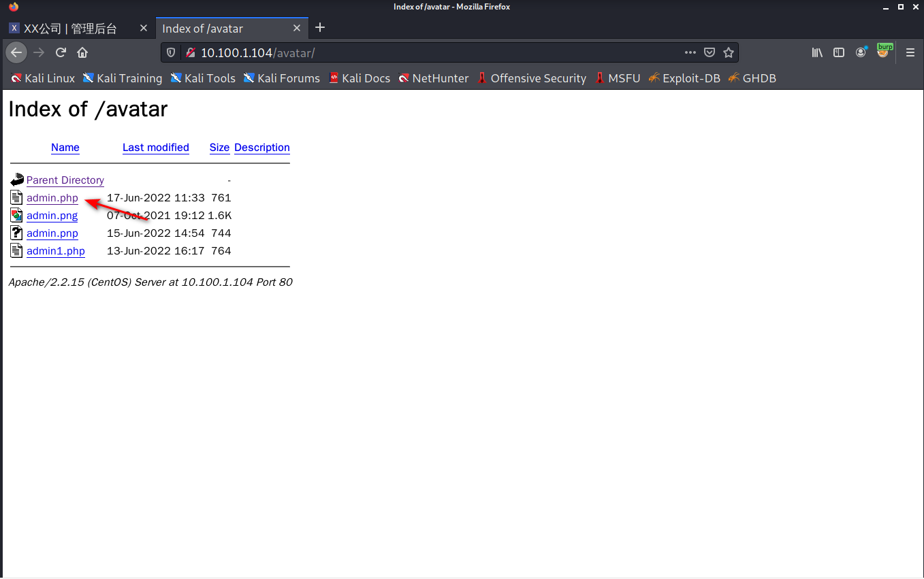Reload the current page

tap(61, 52)
